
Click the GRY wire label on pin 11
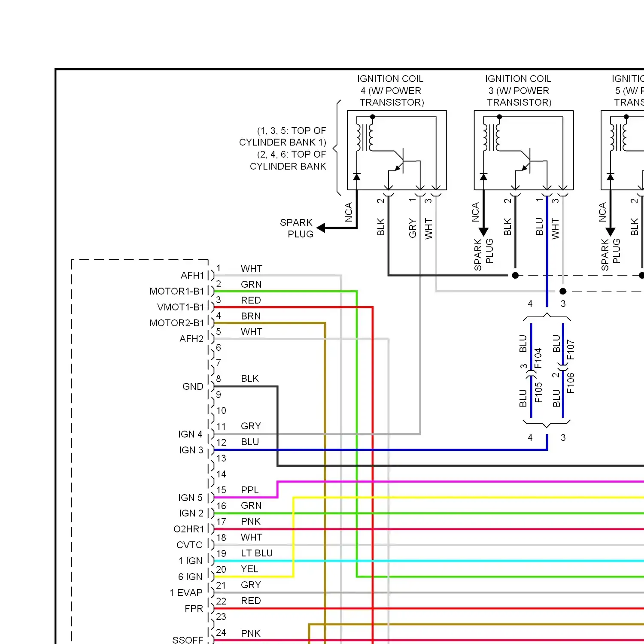click(x=251, y=426)
